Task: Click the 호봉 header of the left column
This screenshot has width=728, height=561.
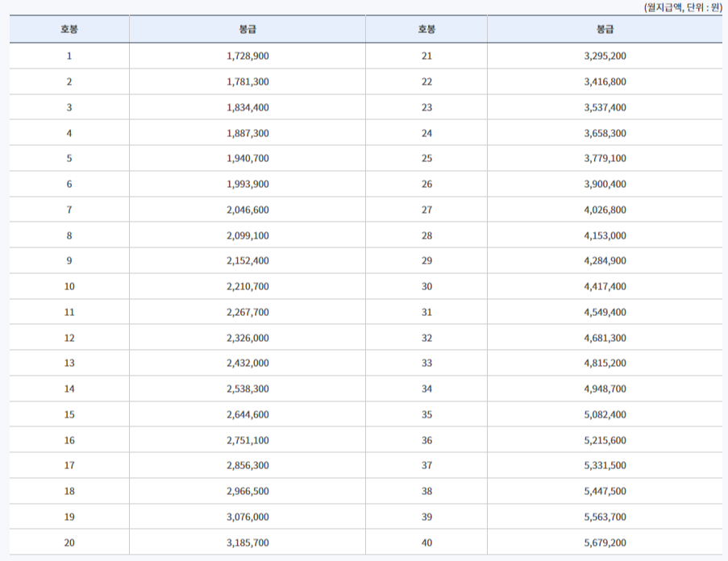Action: [x=69, y=28]
